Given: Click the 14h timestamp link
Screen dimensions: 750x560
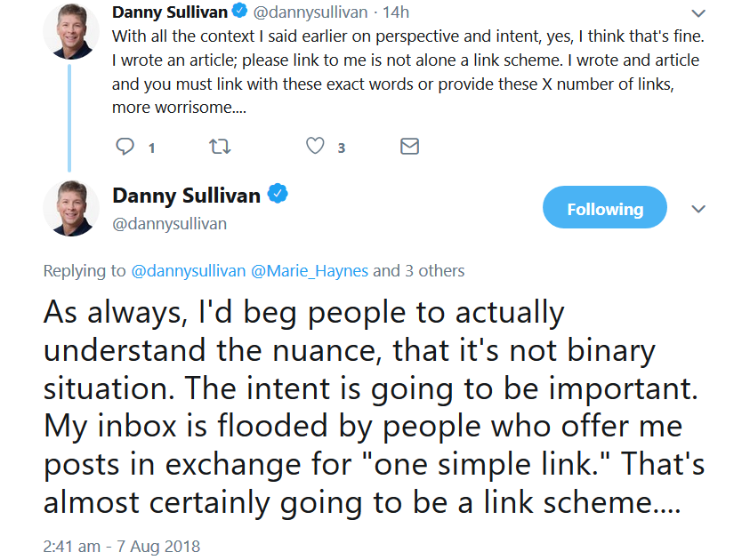Looking at the screenshot, I should click(396, 13).
